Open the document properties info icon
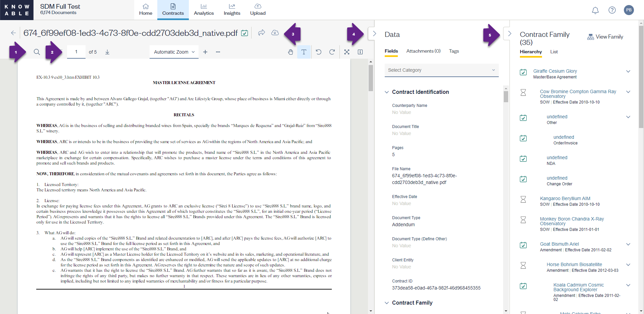 pyautogui.click(x=360, y=52)
